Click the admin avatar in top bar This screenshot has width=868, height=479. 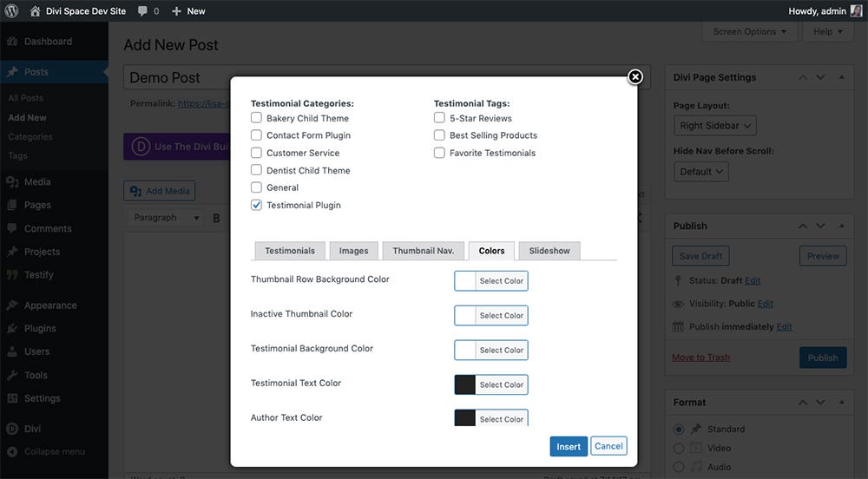coord(857,11)
